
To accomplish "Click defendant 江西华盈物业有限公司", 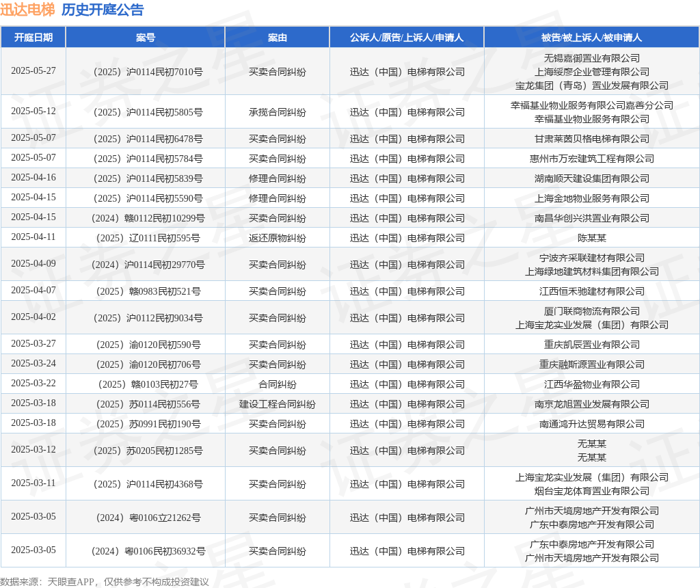I will [591, 384].
